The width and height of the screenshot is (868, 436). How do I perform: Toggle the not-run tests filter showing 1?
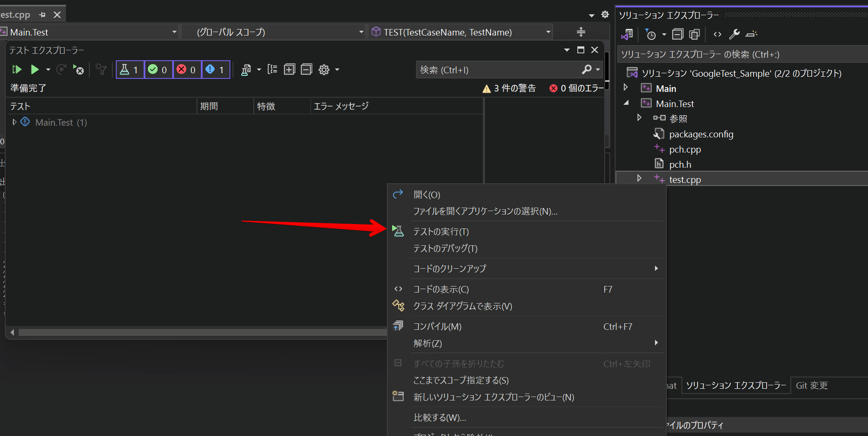coord(216,69)
